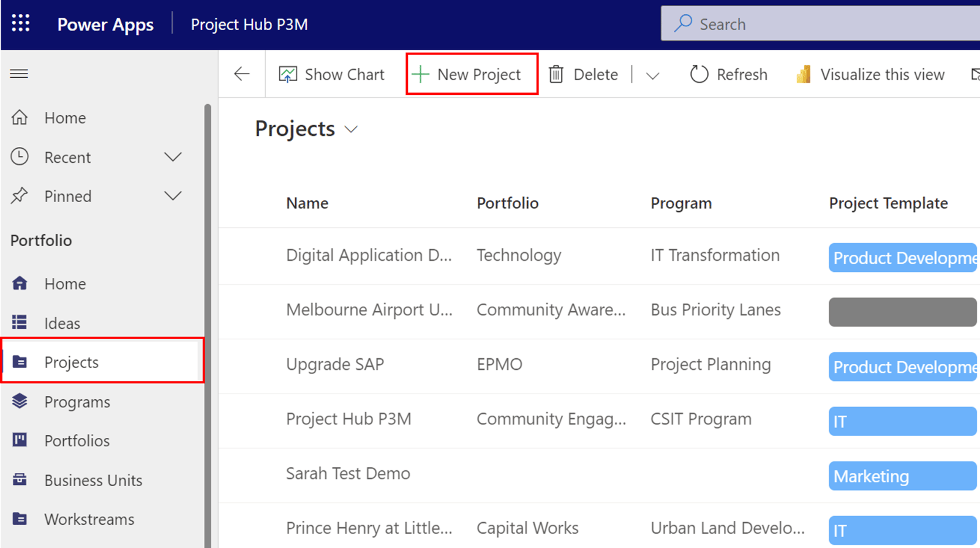The width and height of the screenshot is (980, 548).
Task: Click the New Project button
Action: tap(472, 74)
